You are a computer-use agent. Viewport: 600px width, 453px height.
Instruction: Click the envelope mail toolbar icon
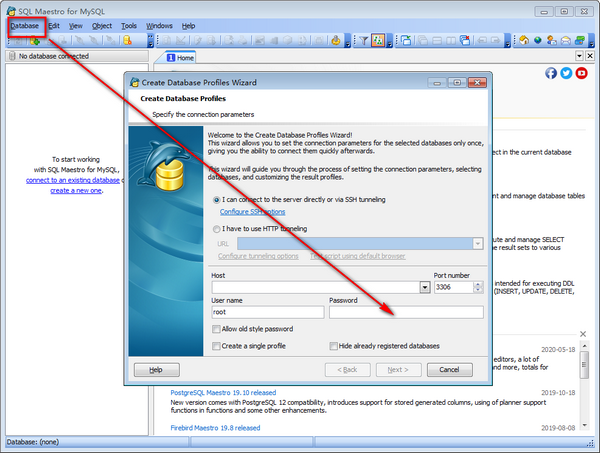[566, 40]
